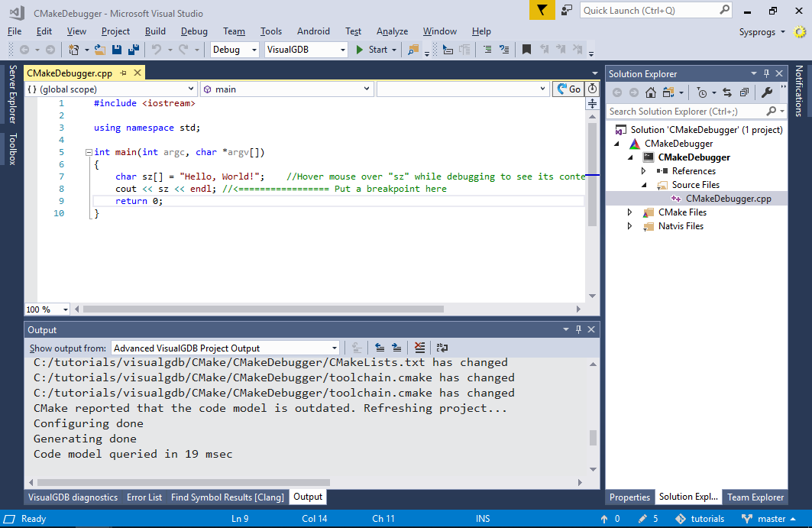
Task: Toggle a bookmark on the current line
Action: (526, 50)
